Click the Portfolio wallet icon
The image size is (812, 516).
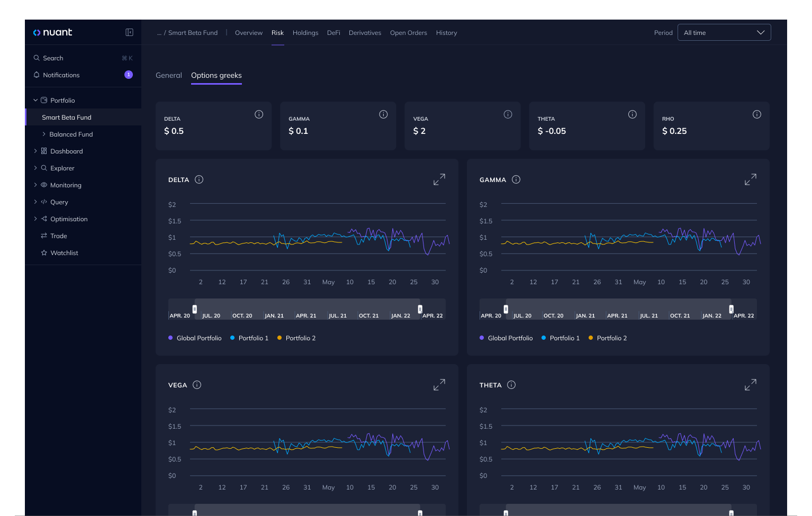pyautogui.click(x=44, y=100)
